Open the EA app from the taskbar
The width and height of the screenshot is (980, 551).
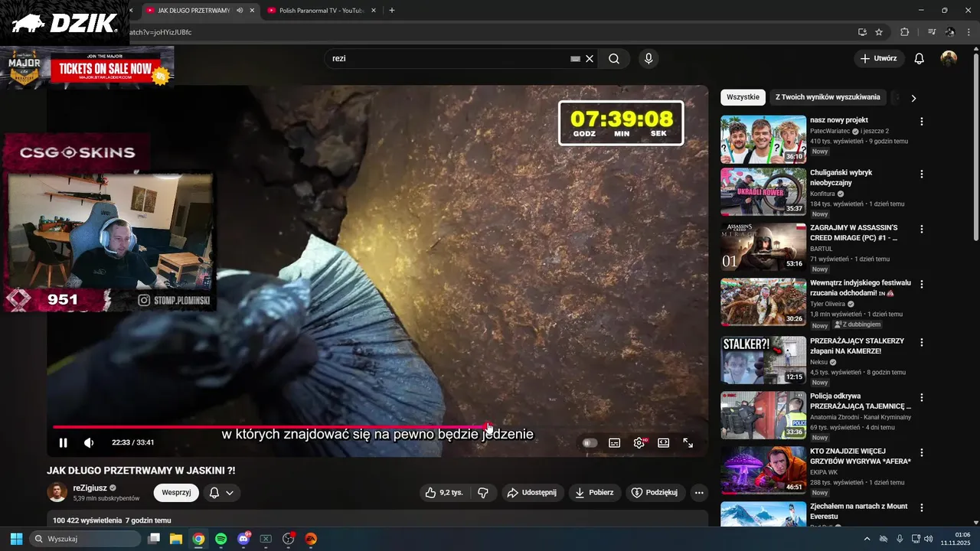pos(311,539)
